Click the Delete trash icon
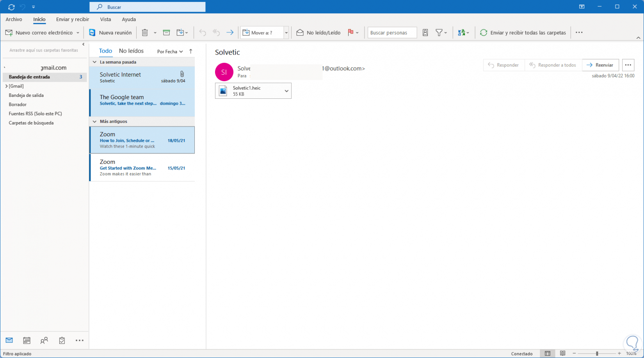Screen dimensions: 644x358 (x=145, y=33)
